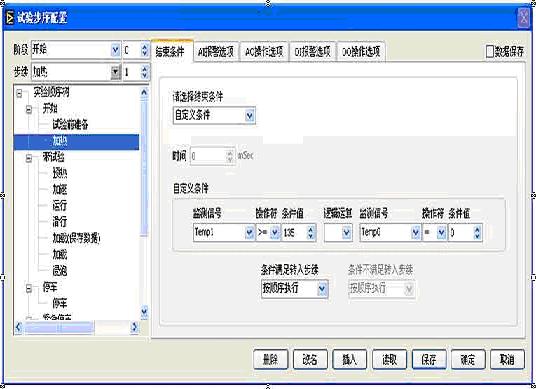
Task: Select the plain 加载 step below 加载(保存数据)
Action: click(59, 255)
